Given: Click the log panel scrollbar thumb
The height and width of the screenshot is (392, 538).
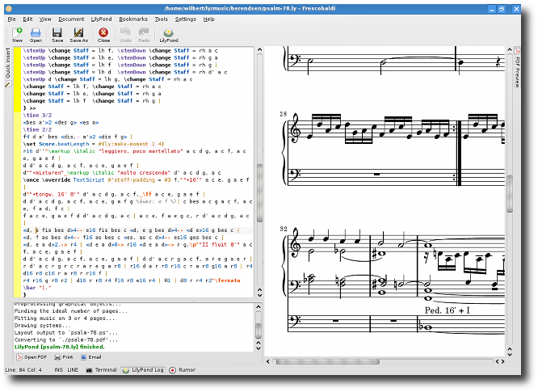Looking at the screenshot, I should [259, 331].
